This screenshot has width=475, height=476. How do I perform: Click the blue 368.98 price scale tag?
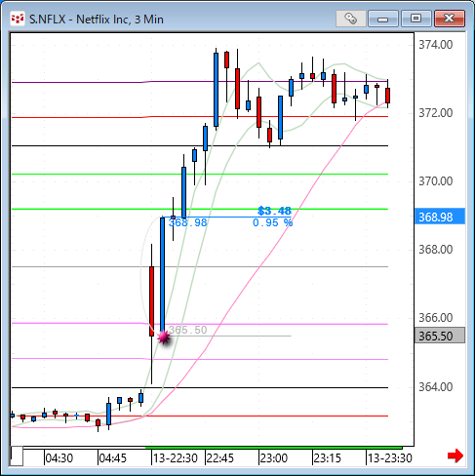coord(440,217)
